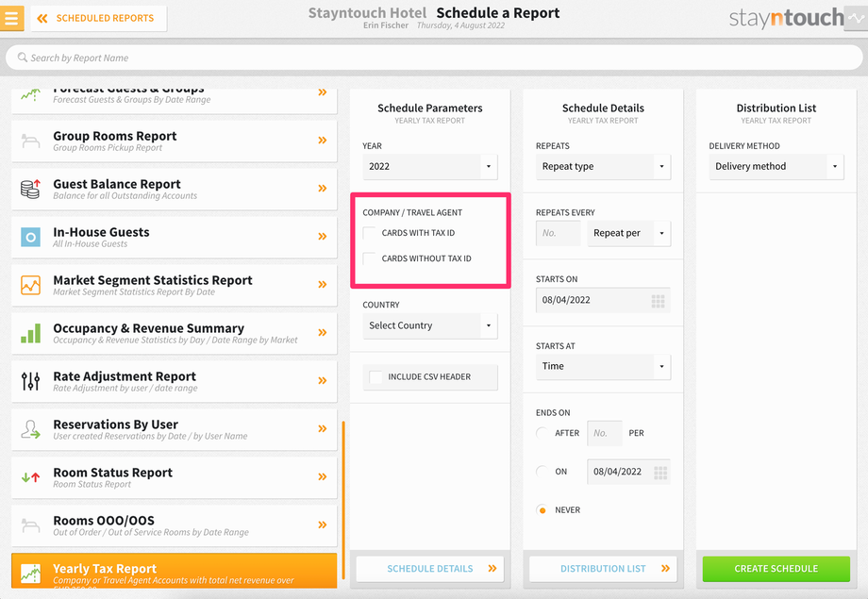Enable Include CSV Header checkbox
Image resolution: width=868 pixels, height=599 pixels.
[x=376, y=377]
